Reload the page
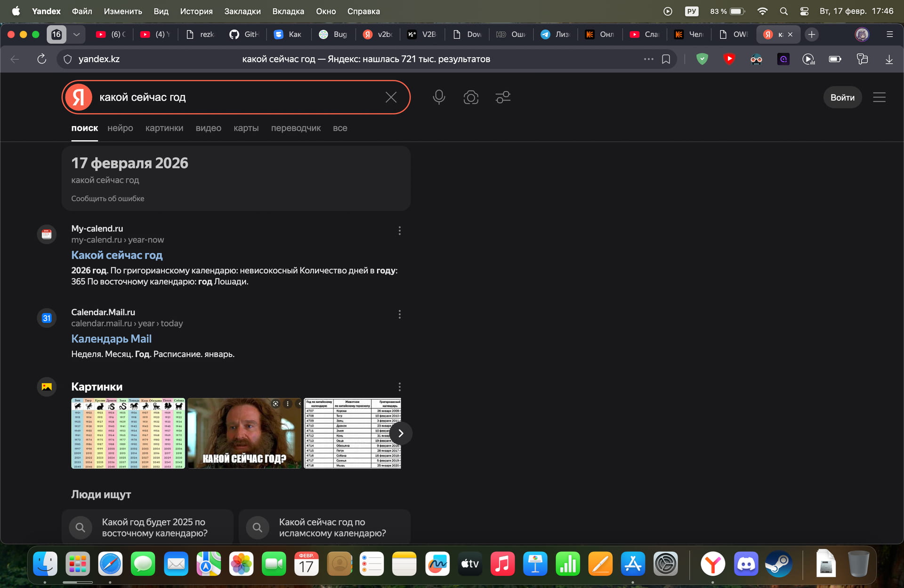 (x=41, y=59)
